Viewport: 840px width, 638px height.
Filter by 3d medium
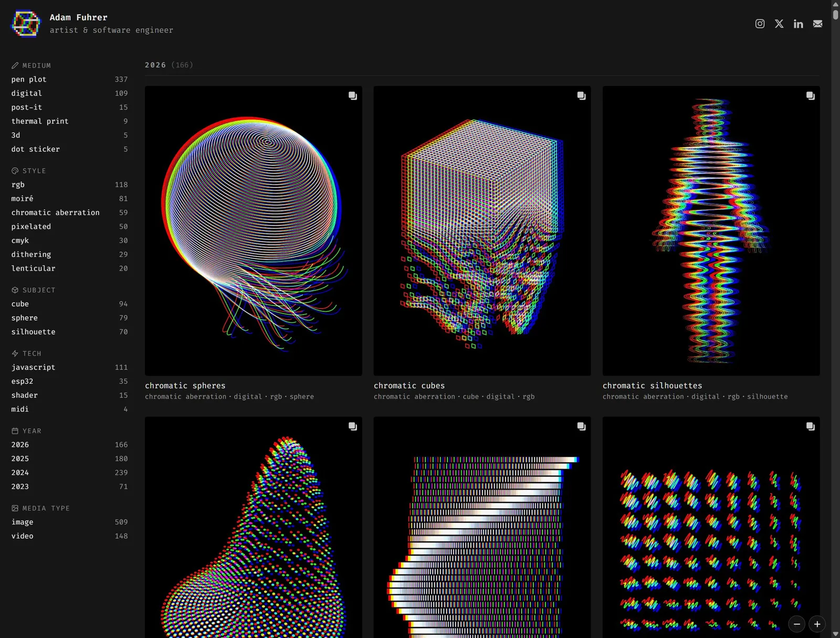tap(69, 135)
